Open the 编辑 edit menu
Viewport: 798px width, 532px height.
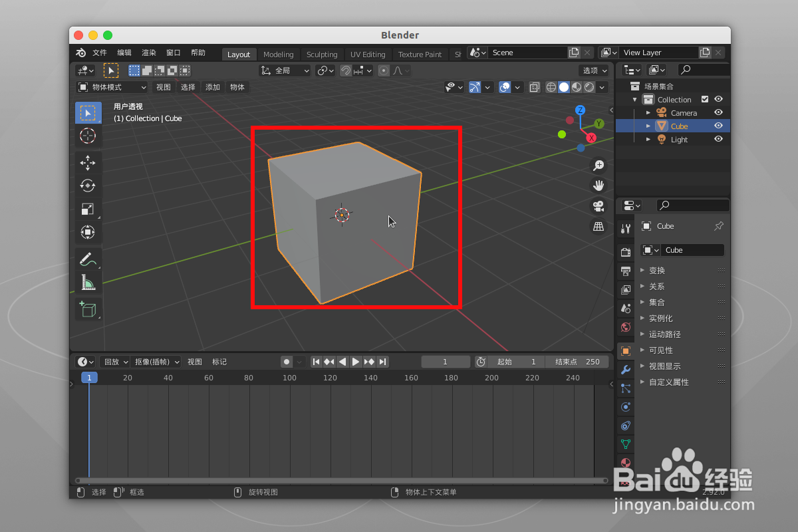pos(124,53)
